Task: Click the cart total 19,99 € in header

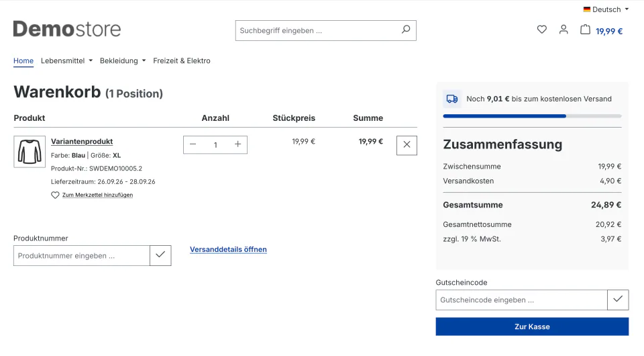Action: 609,32
